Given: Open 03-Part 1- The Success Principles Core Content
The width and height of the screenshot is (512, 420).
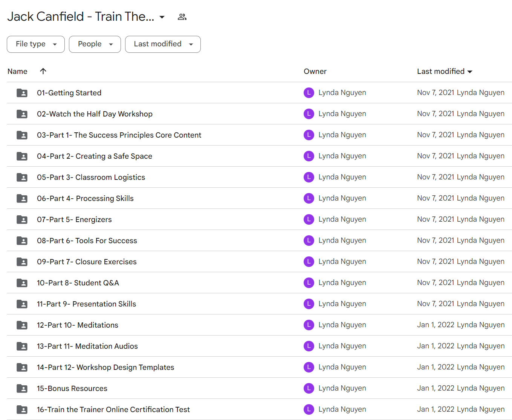Looking at the screenshot, I should (x=119, y=135).
